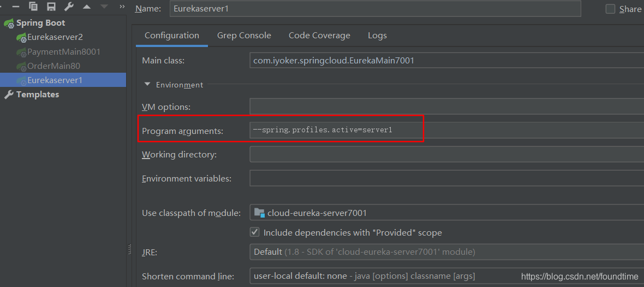Select the Spring Boot group node
Image resolution: width=644 pixels, height=287 pixels.
pyautogui.click(x=41, y=23)
